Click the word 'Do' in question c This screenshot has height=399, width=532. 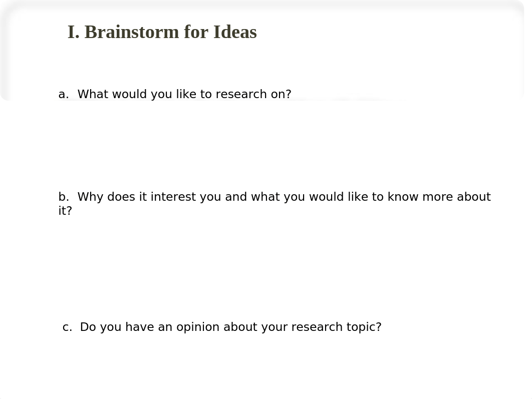tap(88, 327)
